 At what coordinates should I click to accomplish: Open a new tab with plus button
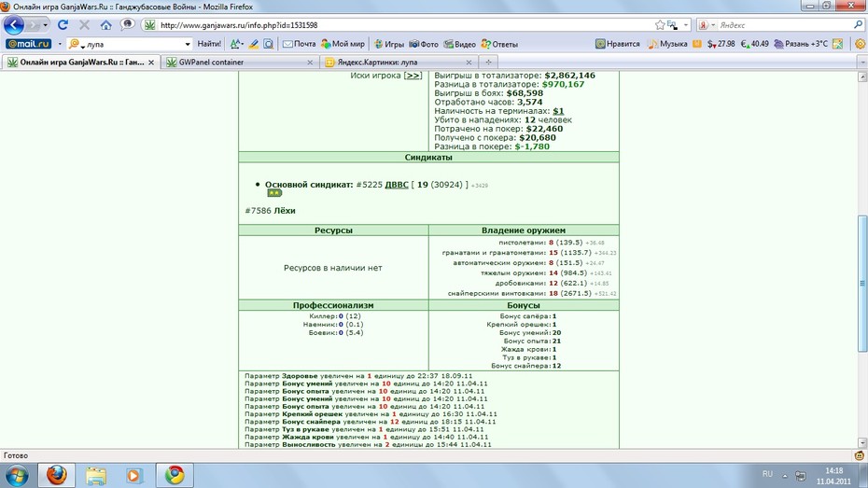[488, 62]
